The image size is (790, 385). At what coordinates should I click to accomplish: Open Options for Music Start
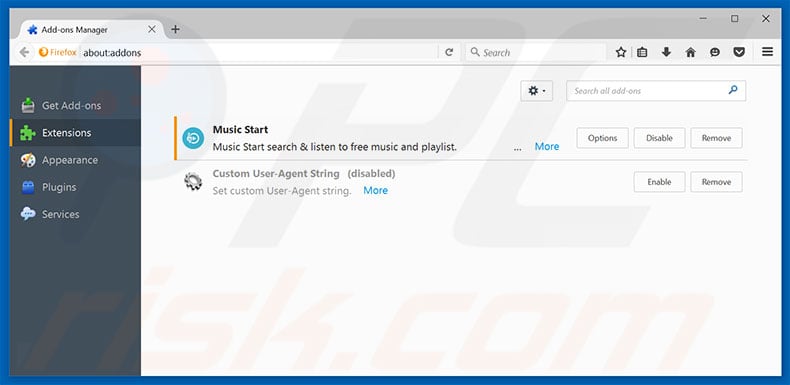coord(603,138)
